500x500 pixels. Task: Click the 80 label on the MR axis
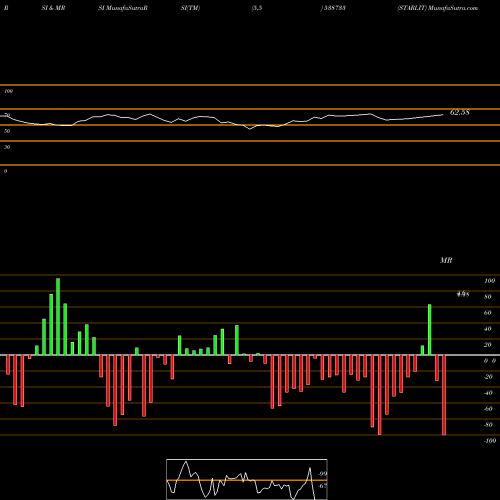pyautogui.click(x=488, y=297)
